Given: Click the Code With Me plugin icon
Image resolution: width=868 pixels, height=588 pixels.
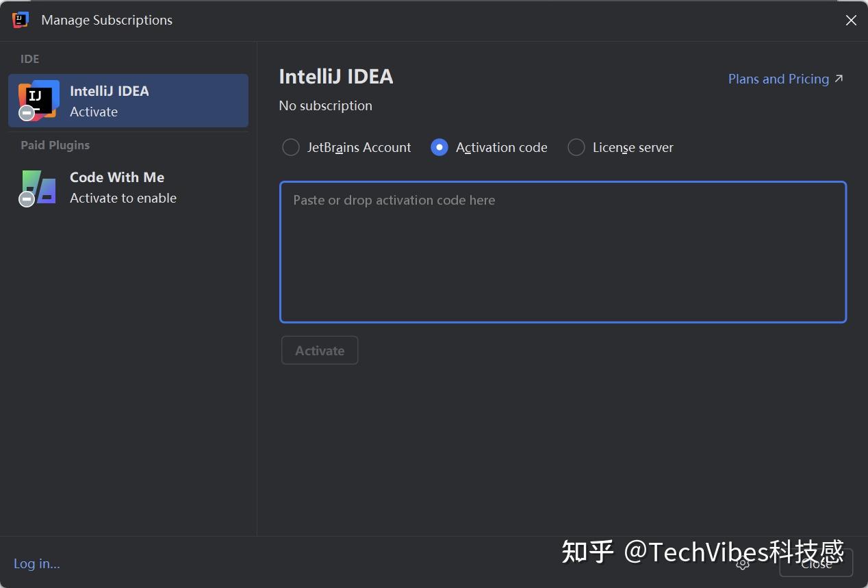Looking at the screenshot, I should (x=40, y=186).
